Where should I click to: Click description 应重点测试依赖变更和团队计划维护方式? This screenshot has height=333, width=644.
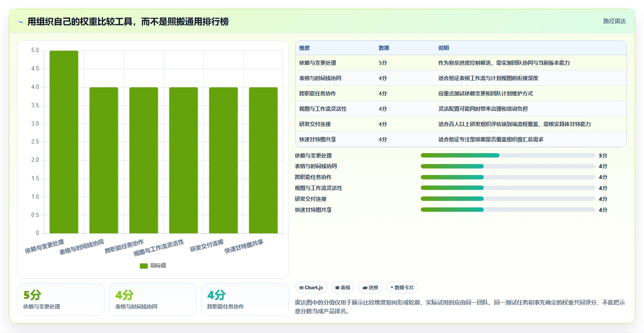coord(486,94)
